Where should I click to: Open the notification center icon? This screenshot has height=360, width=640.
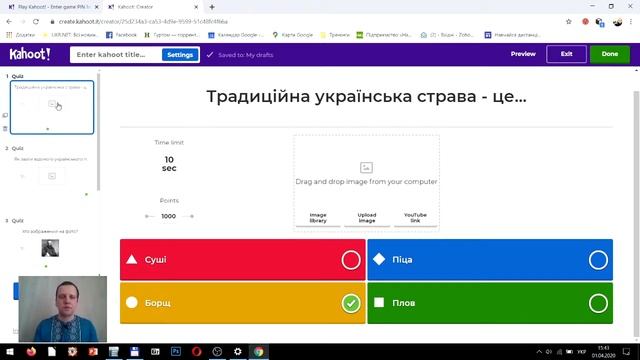pos(627,351)
